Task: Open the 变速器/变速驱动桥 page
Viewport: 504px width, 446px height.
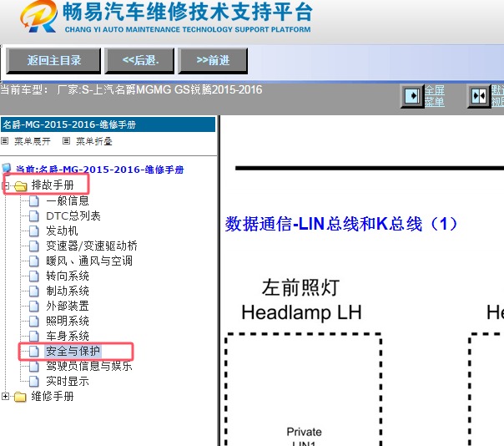Action: pos(92,246)
